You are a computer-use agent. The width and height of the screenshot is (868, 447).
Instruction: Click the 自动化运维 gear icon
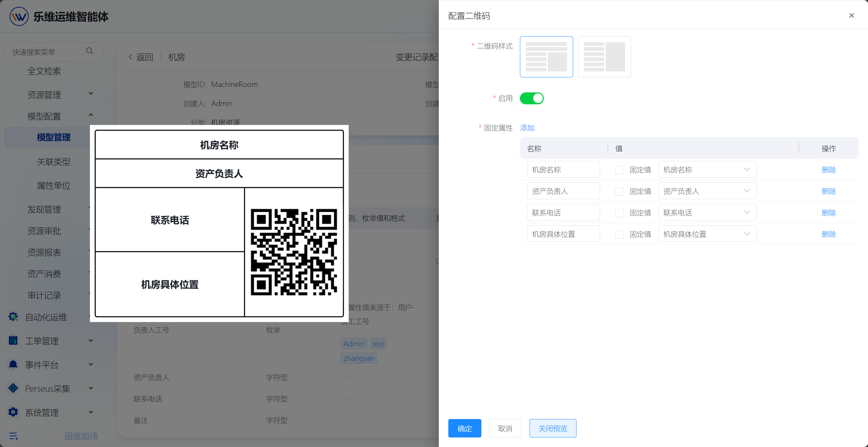click(x=13, y=317)
